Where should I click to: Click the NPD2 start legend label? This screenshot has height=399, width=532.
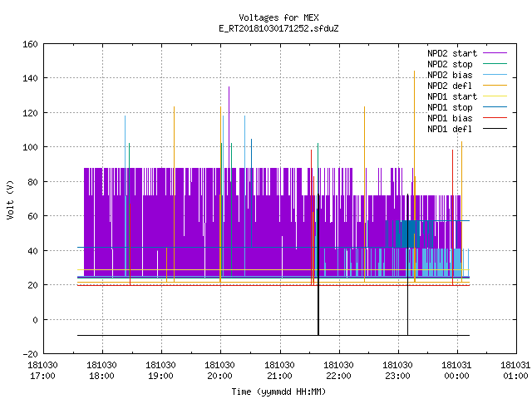452,53
